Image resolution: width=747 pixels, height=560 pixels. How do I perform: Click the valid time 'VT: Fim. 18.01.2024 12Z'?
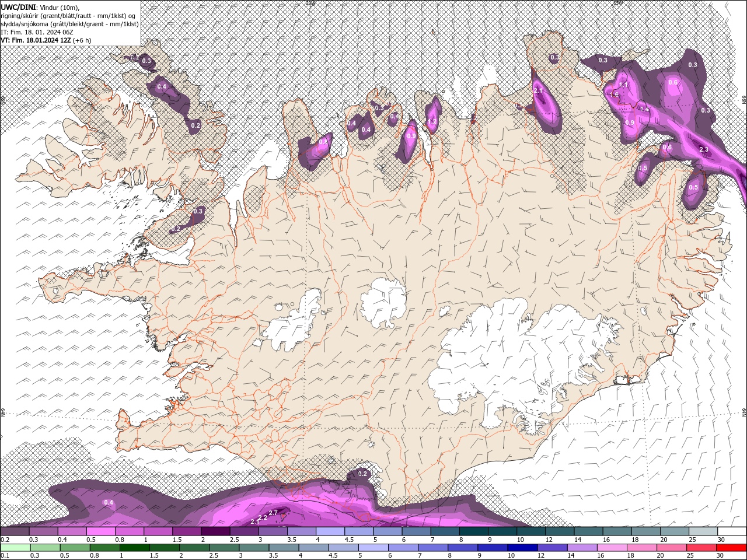pyautogui.click(x=36, y=40)
